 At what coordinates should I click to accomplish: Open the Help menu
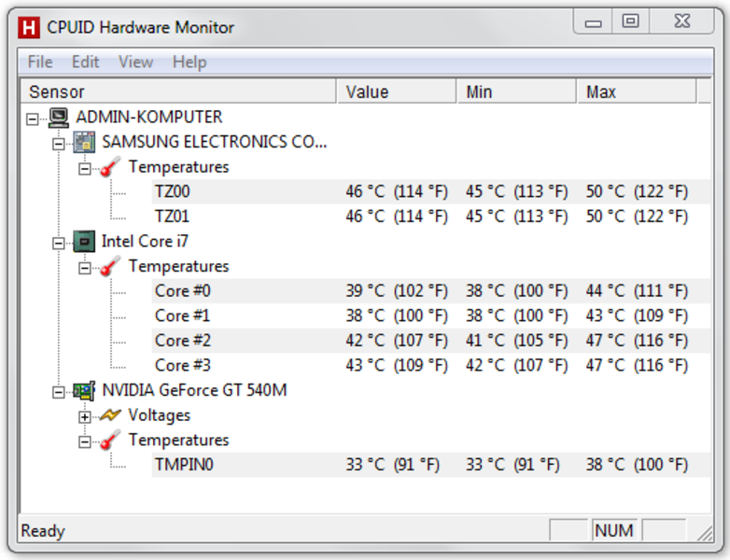[x=190, y=62]
